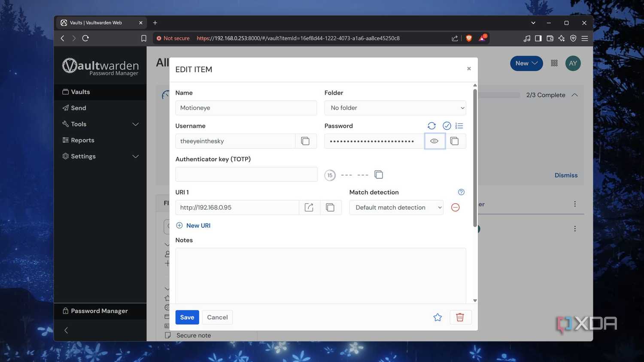Launch the URI 1 link
Image resolution: width=644 pixels, height=362 pixels.
click(309, 208)
